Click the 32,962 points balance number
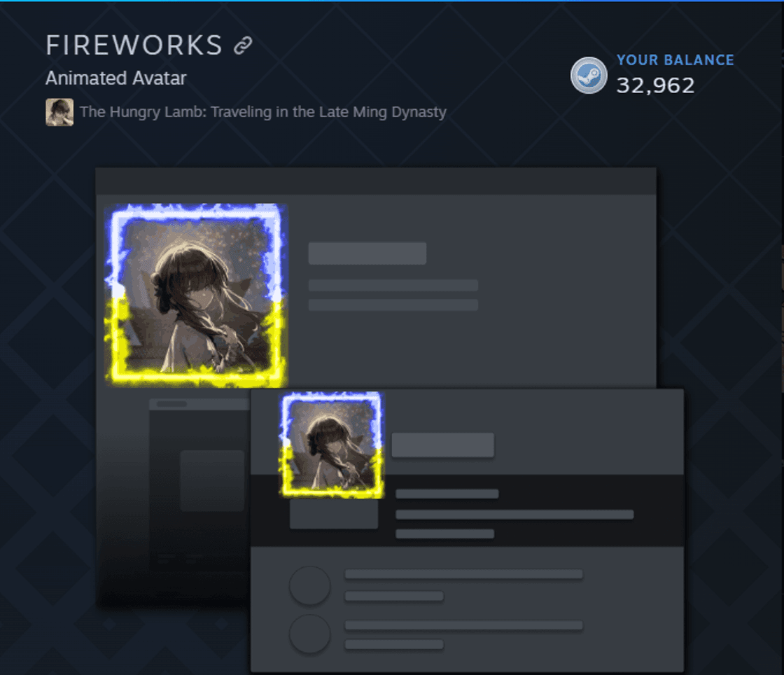 tap(655, 85)
